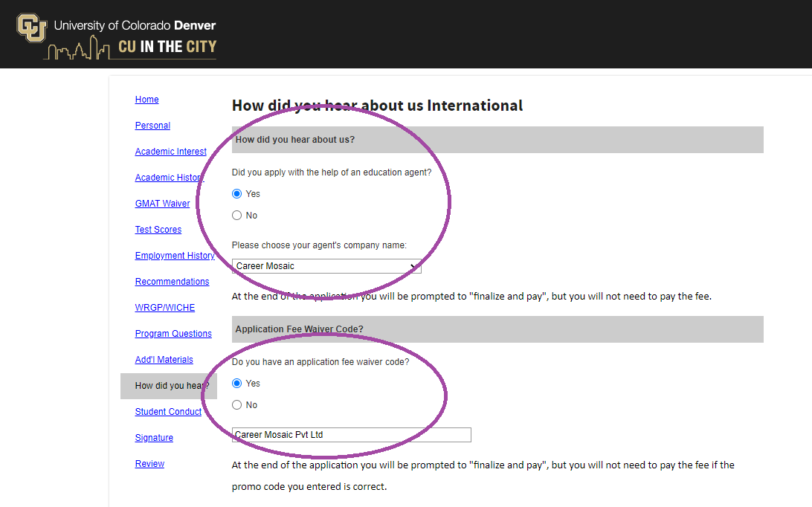This screenshot has height=507, width=812.
Task: Click 'Do you have an application fee waiver code?' text
Action: click(320, 362)
